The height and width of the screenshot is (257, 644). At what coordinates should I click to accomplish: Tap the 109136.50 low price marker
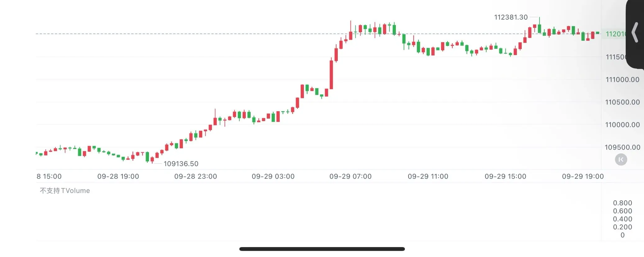tap(181, 164)
